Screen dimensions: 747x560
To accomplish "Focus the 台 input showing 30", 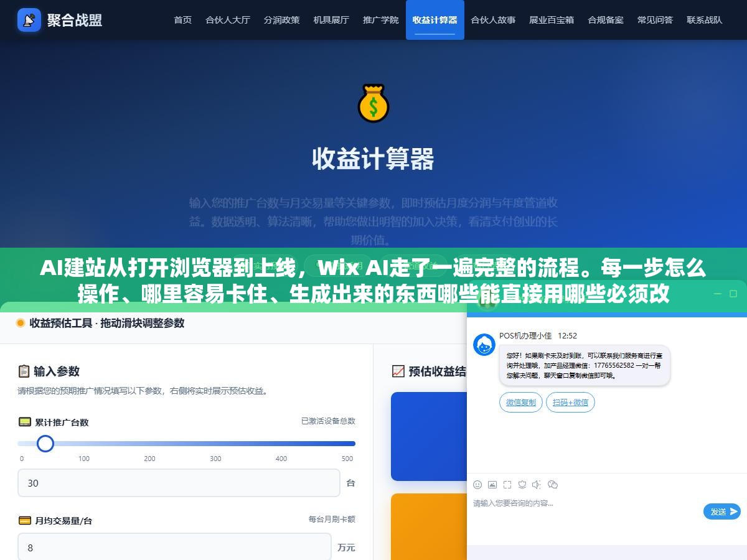I will coord(179,483).
